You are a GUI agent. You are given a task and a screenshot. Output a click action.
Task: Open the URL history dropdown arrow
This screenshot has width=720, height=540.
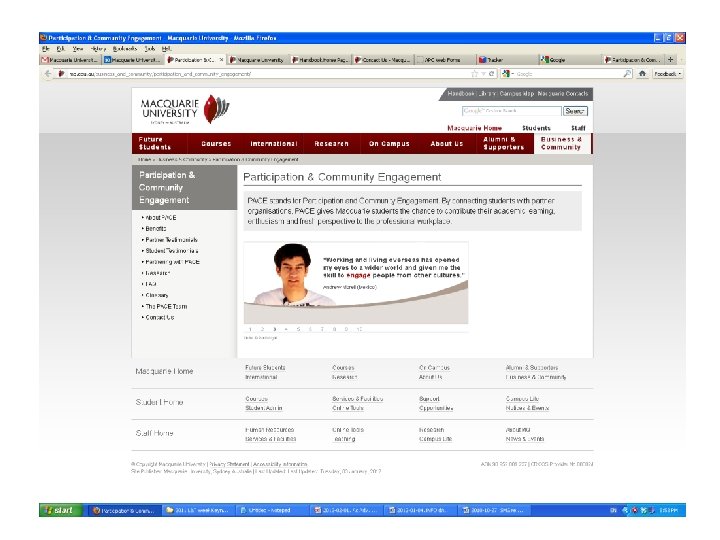[483, 73]
